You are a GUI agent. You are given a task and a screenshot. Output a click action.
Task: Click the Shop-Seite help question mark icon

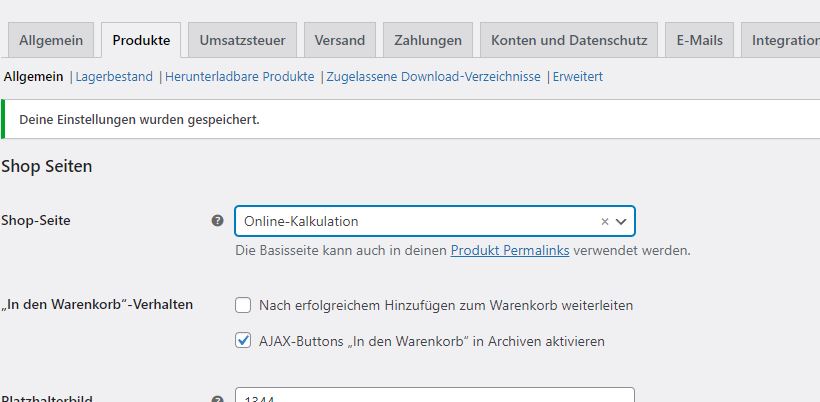(218, 221)
